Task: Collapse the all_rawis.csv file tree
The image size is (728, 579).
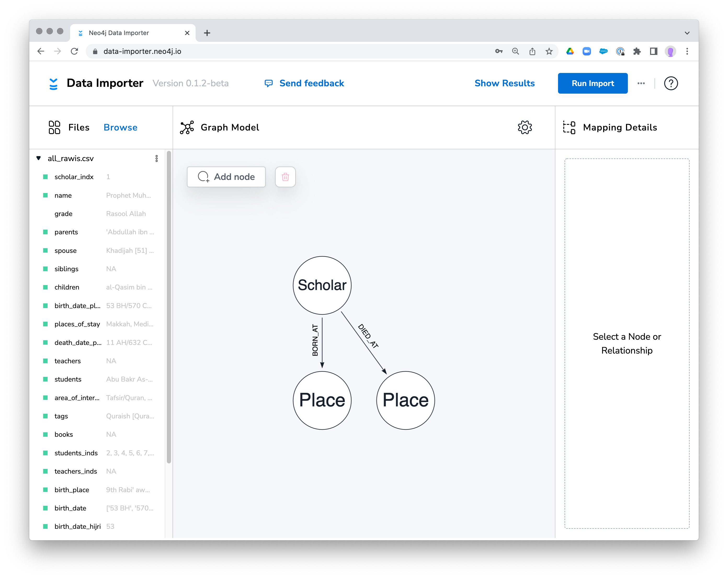Action: coord(38,158)
